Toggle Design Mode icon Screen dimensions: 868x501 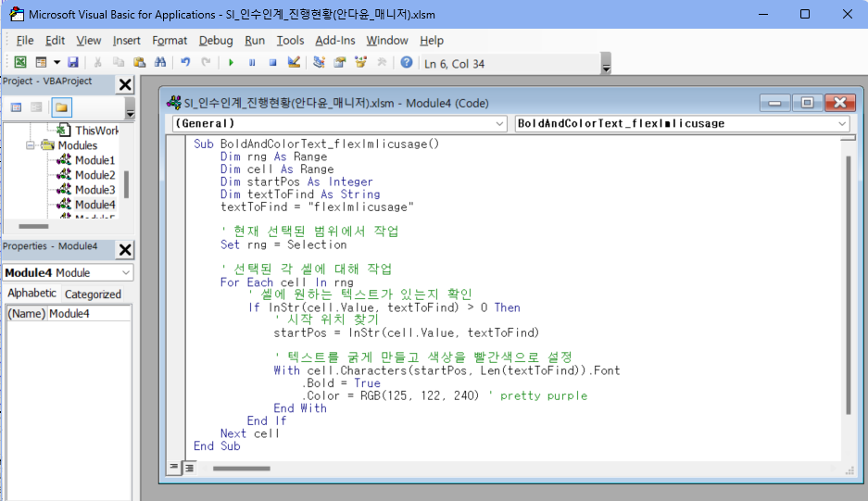pyautogui.click(x=294, y=62)
